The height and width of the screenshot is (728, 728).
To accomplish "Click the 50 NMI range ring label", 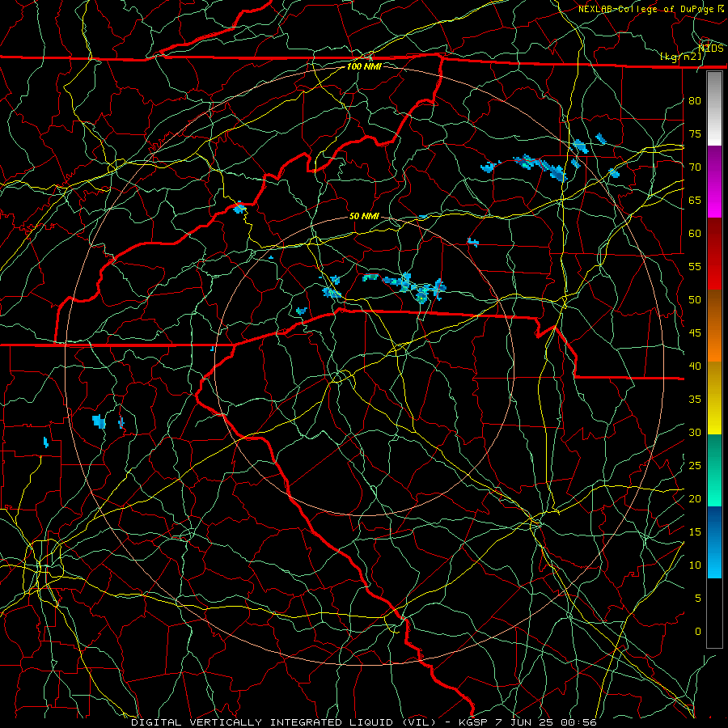I will coord(364,216).
